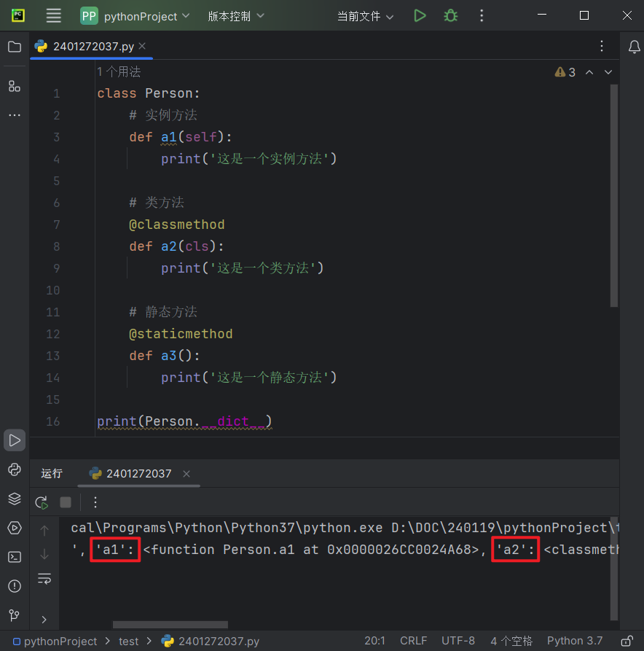Run the current file with green play button
The height and width of the screenshot is (651, 644).
[x=420, y=16]
